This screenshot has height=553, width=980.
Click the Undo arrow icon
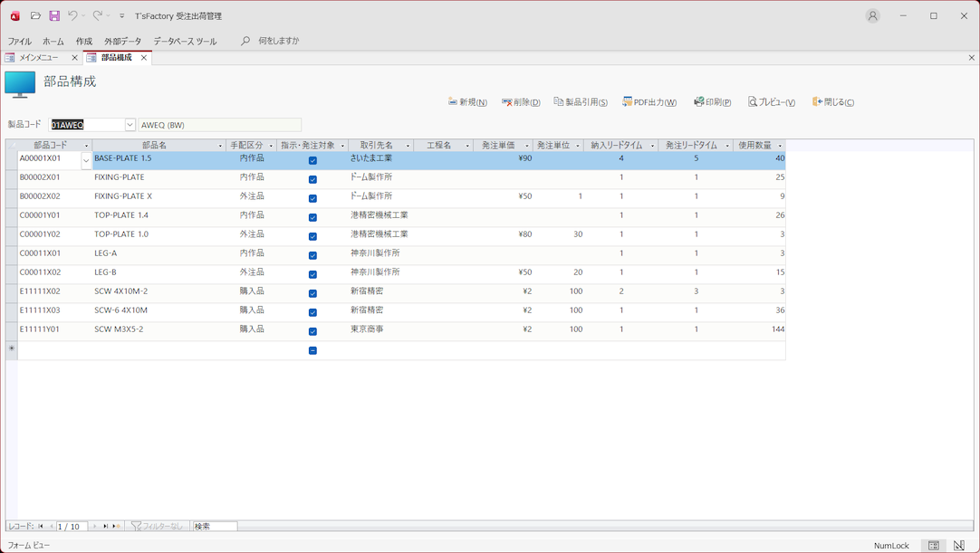point(72,16)
